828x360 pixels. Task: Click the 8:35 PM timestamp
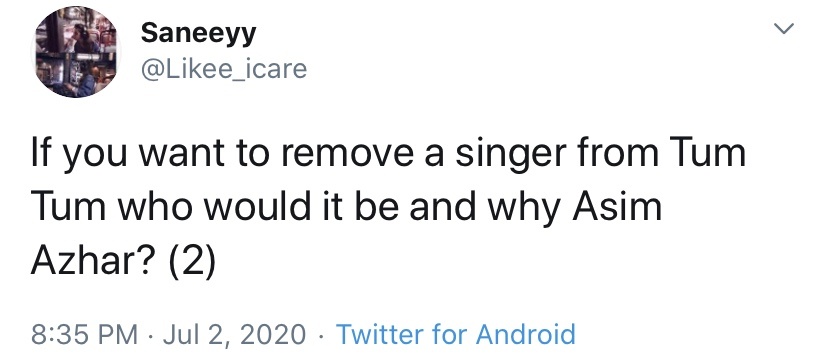pyautogui.click(x=84, y=334)
